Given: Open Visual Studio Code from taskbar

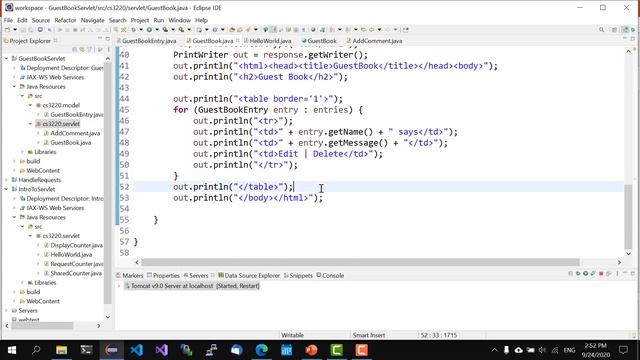Looking at the screenshot, I should pos(137,350).
